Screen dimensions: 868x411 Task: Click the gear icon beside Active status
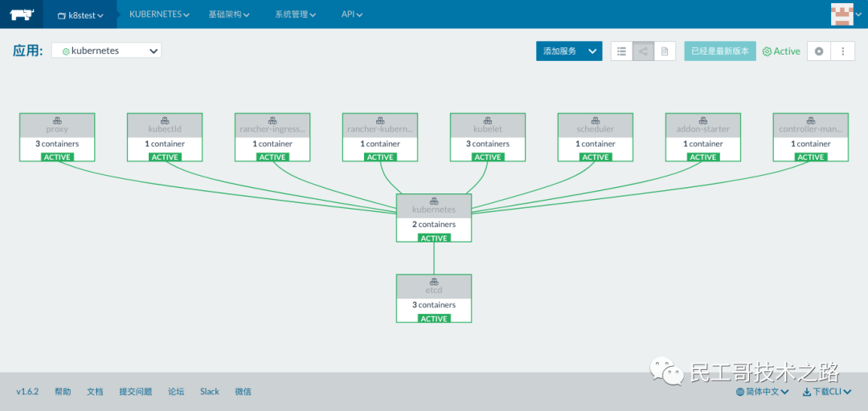pos(767,51)
